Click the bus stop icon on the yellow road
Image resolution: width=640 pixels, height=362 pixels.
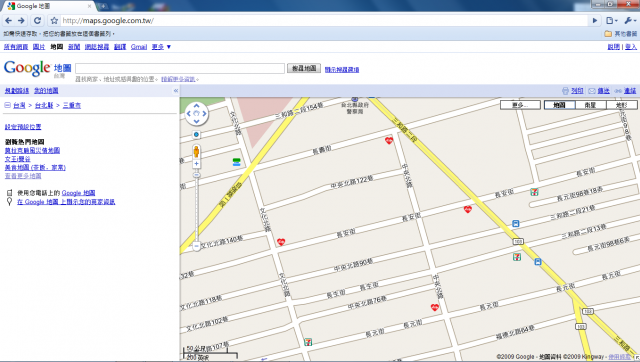(x=538, y=262)
